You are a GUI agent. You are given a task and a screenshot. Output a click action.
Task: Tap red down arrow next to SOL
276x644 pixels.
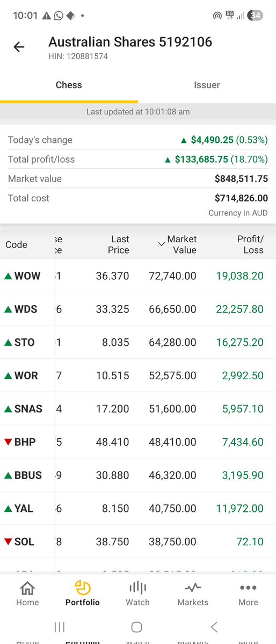(x=8, y=542)
